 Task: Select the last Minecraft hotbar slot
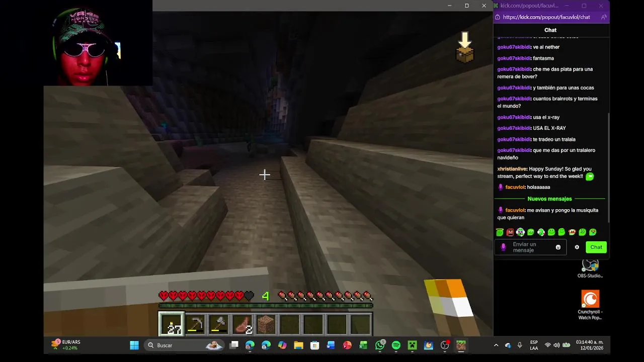360,324
